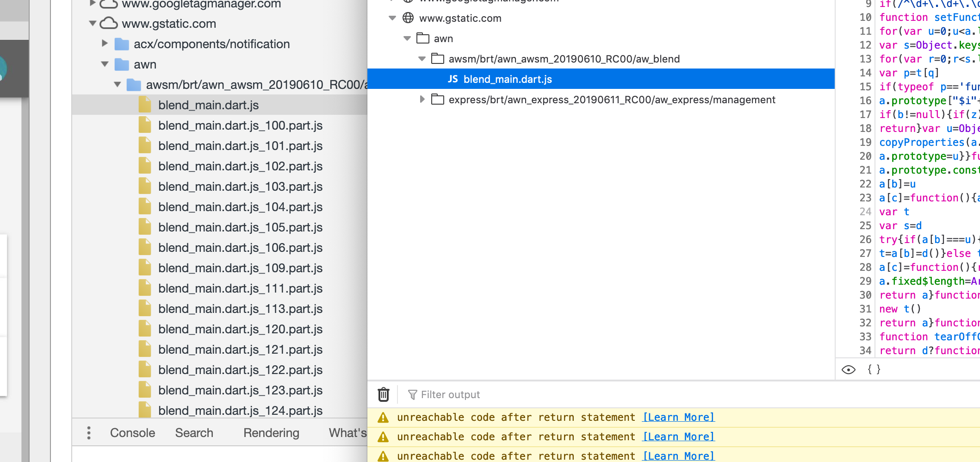Select blend_main.dart.js_105.part.js in the tree

[240, 227]
